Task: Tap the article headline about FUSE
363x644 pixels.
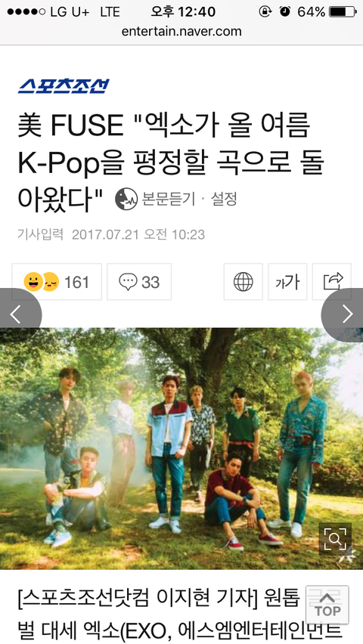Action: [171, 163]
